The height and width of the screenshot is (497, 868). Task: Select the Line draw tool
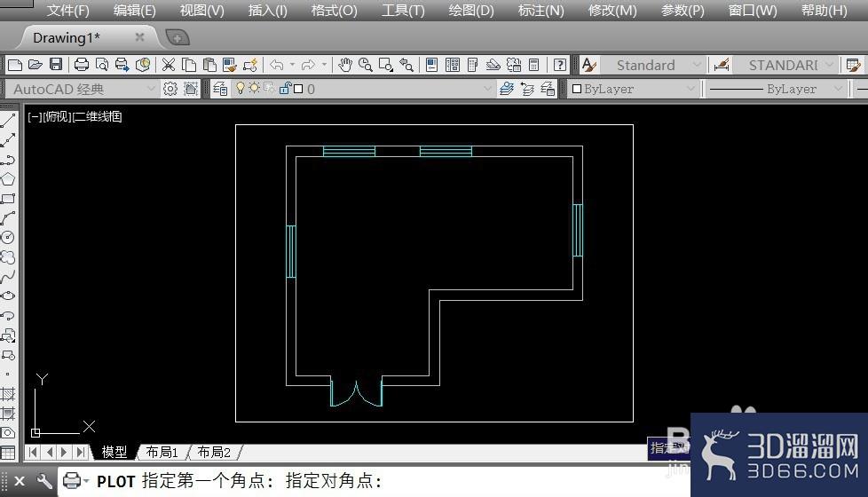pos(8,120)
